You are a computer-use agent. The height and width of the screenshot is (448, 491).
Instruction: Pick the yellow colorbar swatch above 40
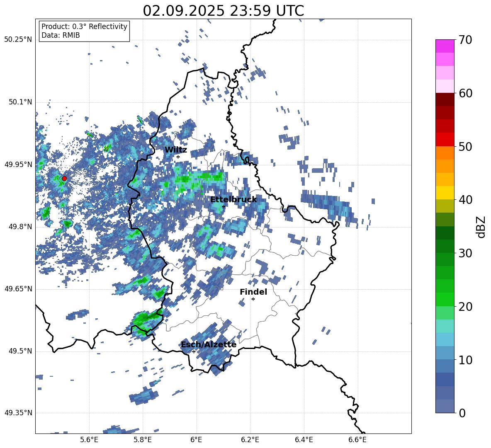(x=445, y=193)
